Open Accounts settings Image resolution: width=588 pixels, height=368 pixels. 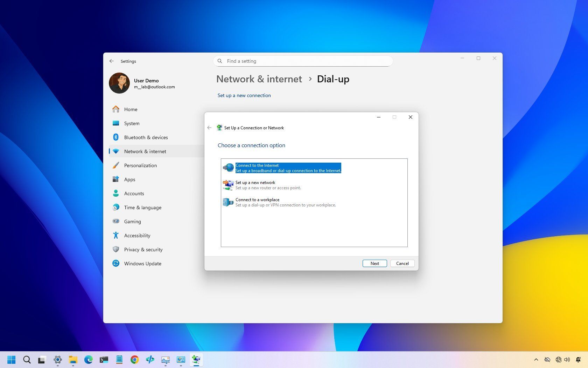pos(134,193)
